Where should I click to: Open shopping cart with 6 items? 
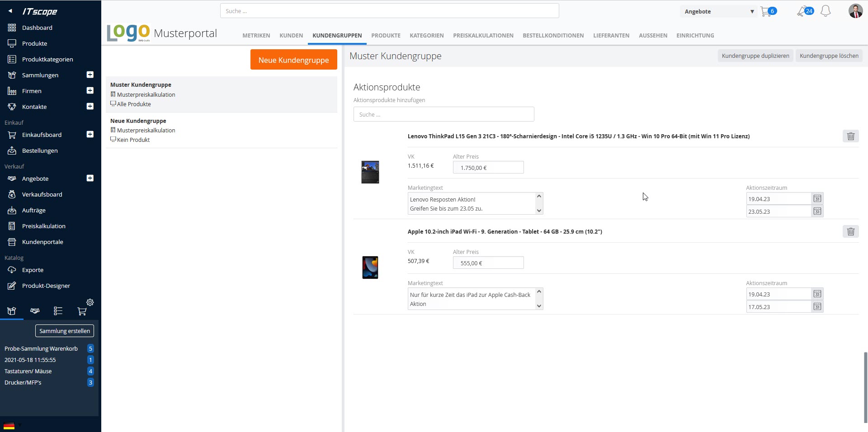768,11
